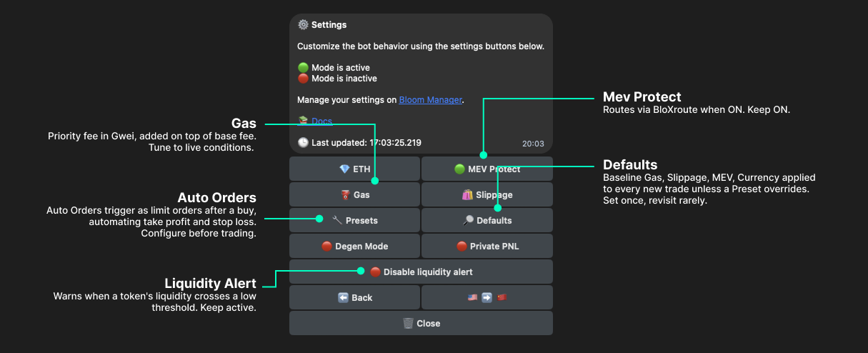Open the Bloom Manager link
This screenshot has width=868, height=353.
point(430,100)
